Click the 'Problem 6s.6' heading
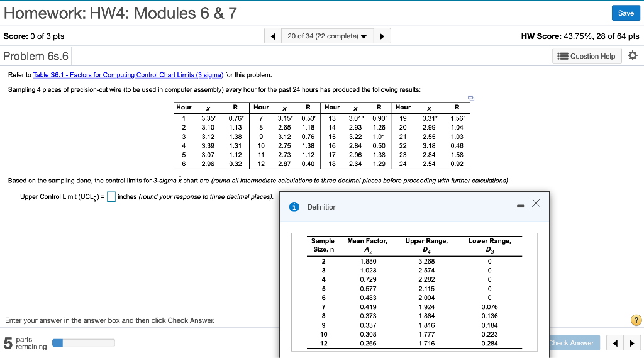 point(36,56)
